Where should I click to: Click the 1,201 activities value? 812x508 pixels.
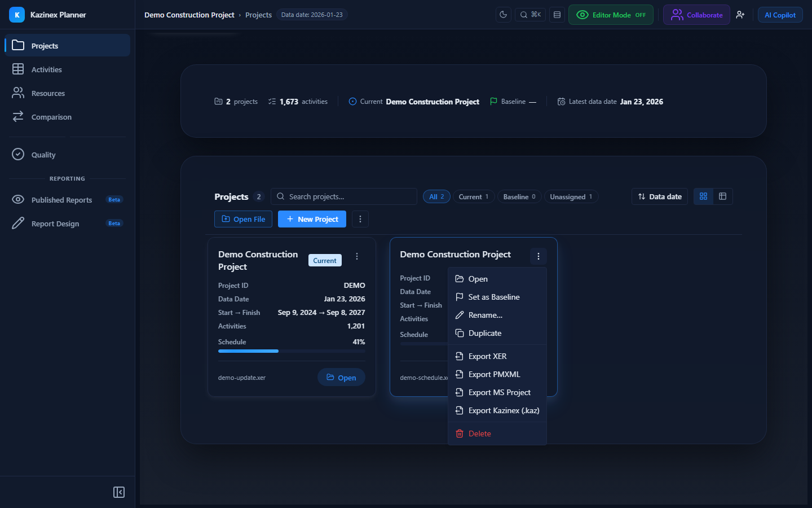click(x=356, y=326)
